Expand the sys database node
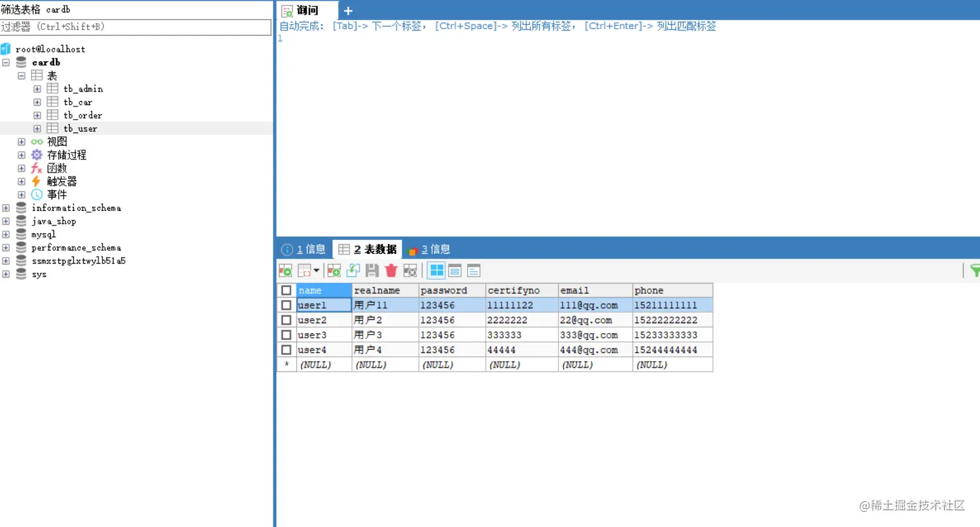The width and height of the screenshot is (980, 527). point(6,274)
